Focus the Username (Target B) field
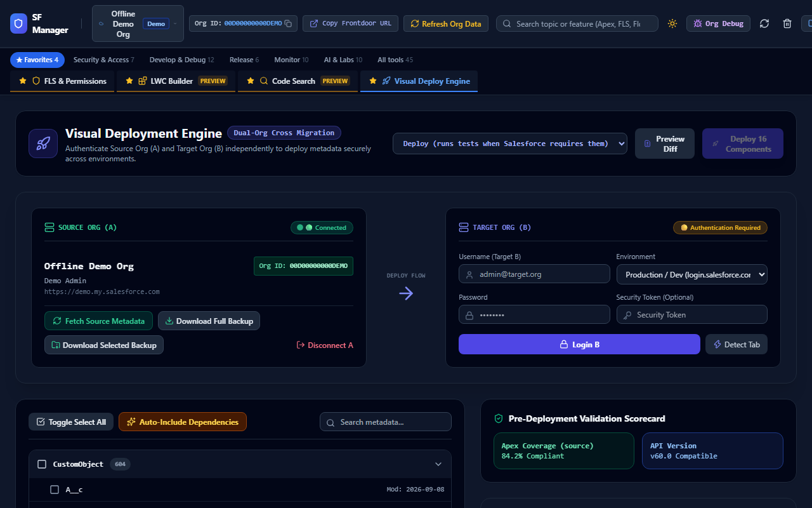This screenshot has width=812, height=508. tap(534, 274)
